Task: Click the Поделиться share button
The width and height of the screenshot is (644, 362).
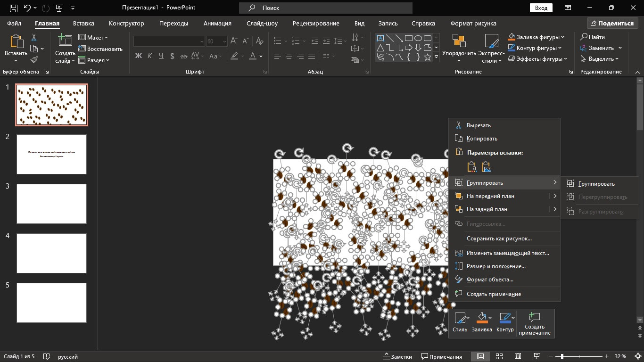Action: 612,23
